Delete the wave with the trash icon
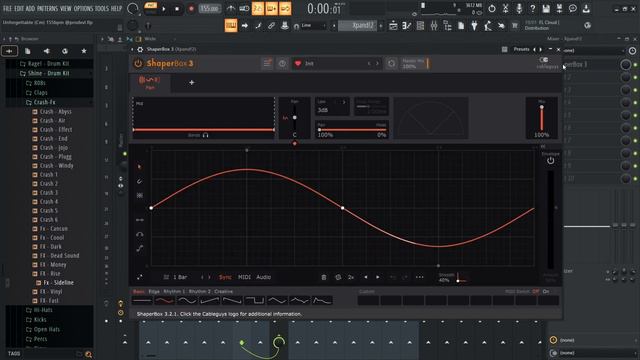 click(x=324, y=277)
